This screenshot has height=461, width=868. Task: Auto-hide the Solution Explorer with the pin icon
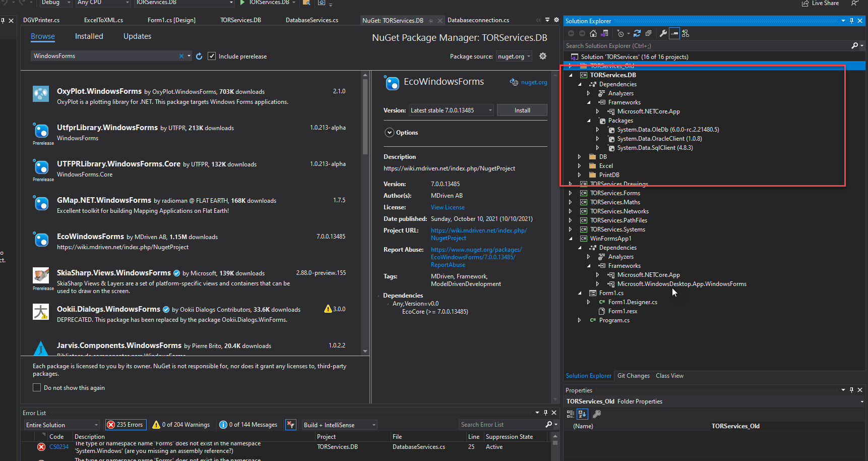point(851,21)
